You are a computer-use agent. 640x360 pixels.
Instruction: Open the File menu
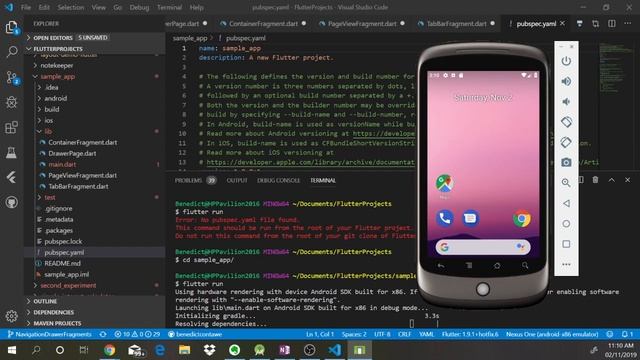pos(26,7)
